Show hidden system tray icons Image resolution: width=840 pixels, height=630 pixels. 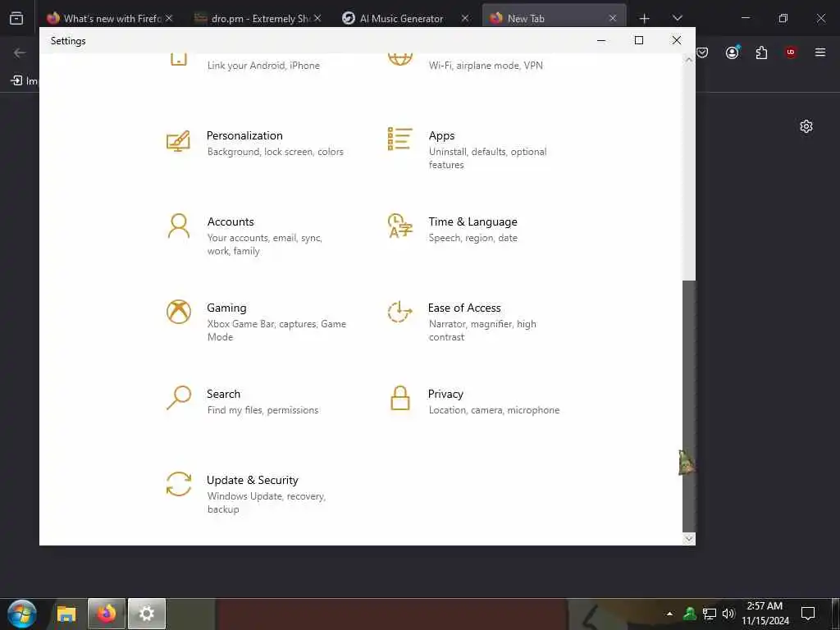pyautogui.click(x=669, y=614)
